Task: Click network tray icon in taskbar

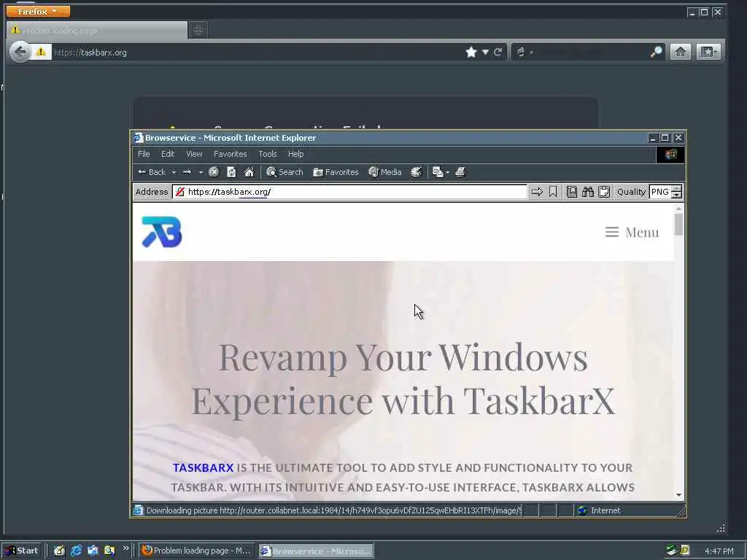Action: click(672, 551)
